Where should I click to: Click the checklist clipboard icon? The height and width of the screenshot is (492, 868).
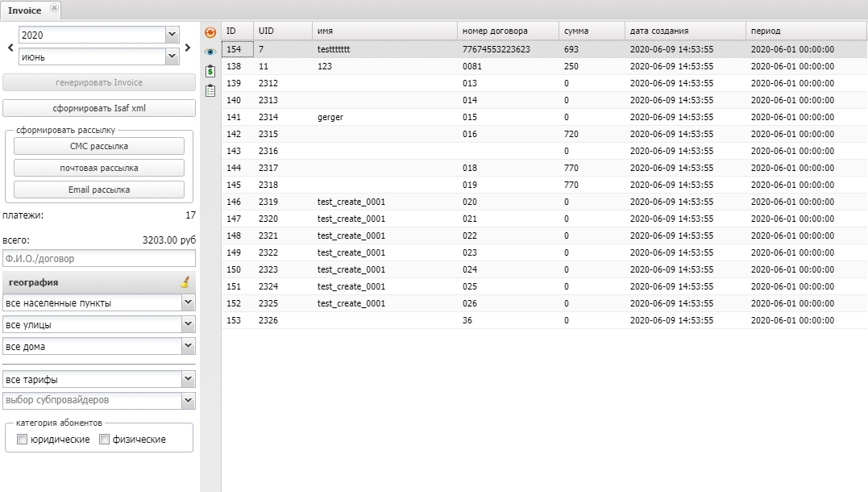pos(210,90)
